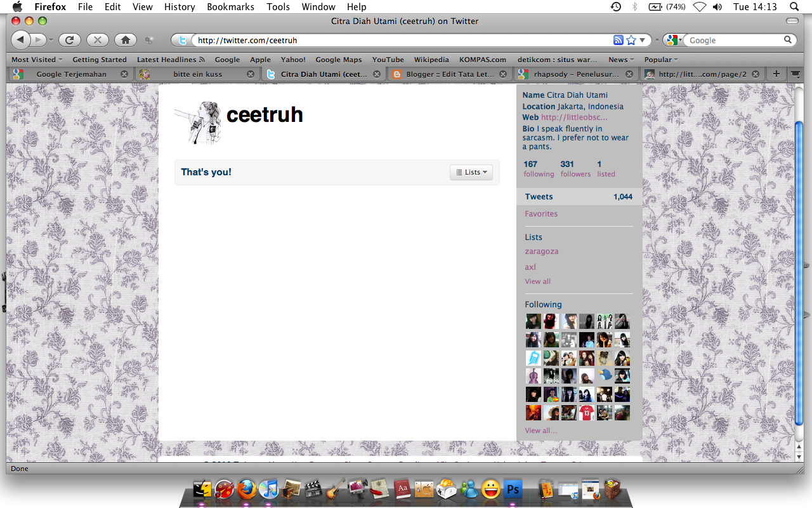
Task: Select Tweets 1,044 in sidebar
Action: (579, 197)
